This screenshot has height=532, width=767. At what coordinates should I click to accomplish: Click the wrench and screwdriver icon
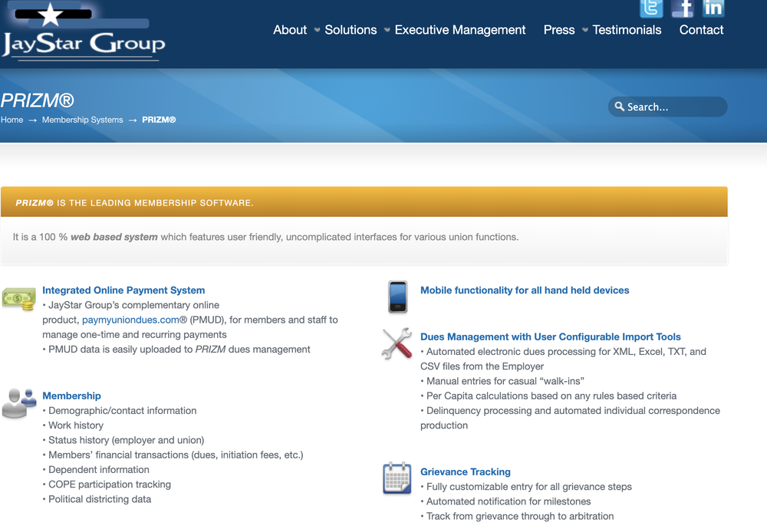pos(397,343)
